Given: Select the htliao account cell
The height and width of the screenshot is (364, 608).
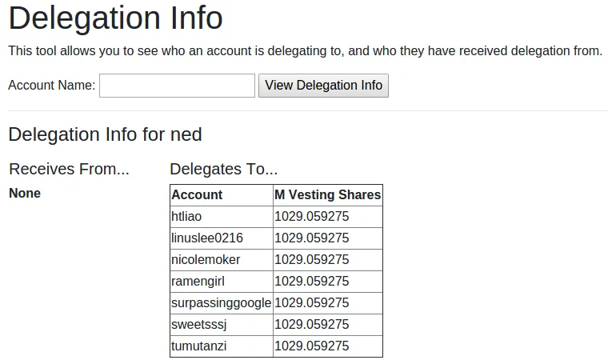Looking at the screenshot, I should pyautogui.click(x=186, y=217).
